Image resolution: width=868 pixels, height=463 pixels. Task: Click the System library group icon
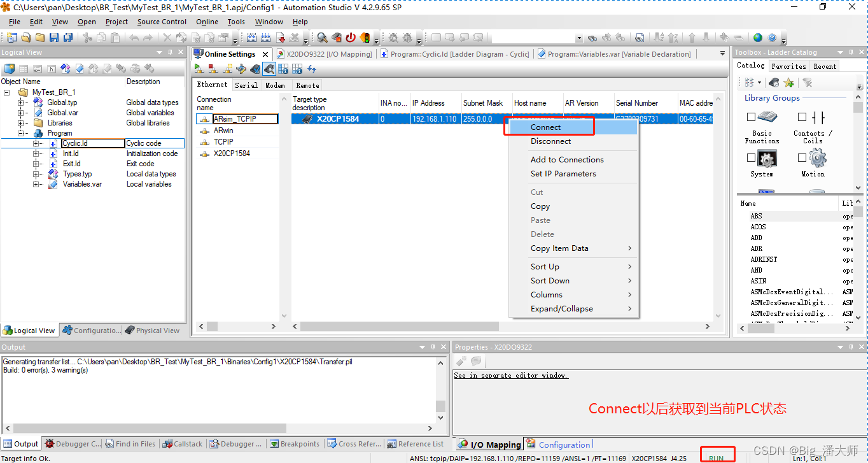pos(767,158)
